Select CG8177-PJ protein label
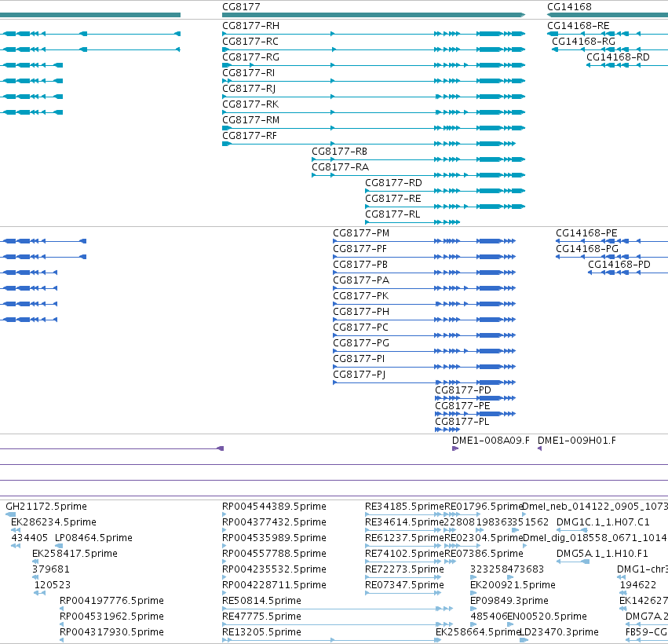The height and width of the screenshot is (644, 668). (x=360, y=375)
